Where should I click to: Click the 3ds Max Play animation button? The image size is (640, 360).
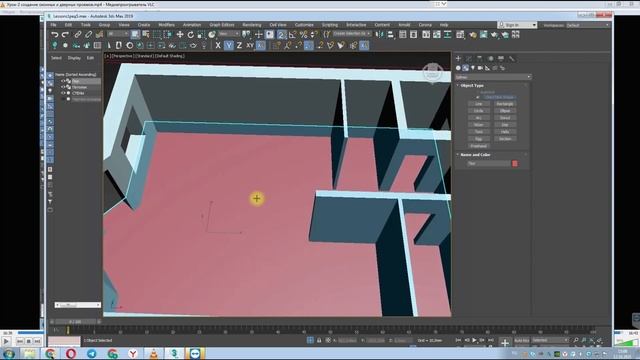474,340
